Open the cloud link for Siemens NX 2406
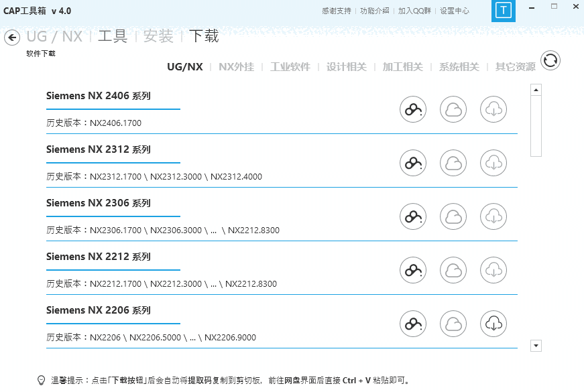Image resolution: width=584 pixels, height=392 pixels. [x=453, y=109]
